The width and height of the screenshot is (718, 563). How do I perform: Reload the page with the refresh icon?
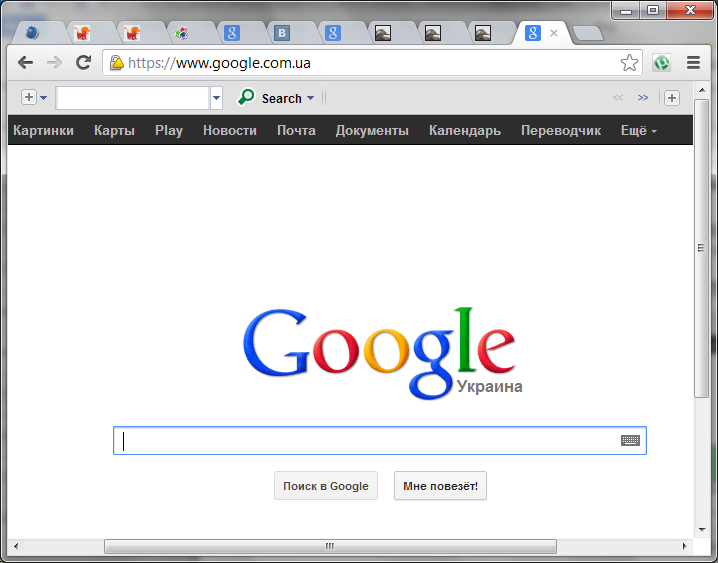click(x=83, y=62)
